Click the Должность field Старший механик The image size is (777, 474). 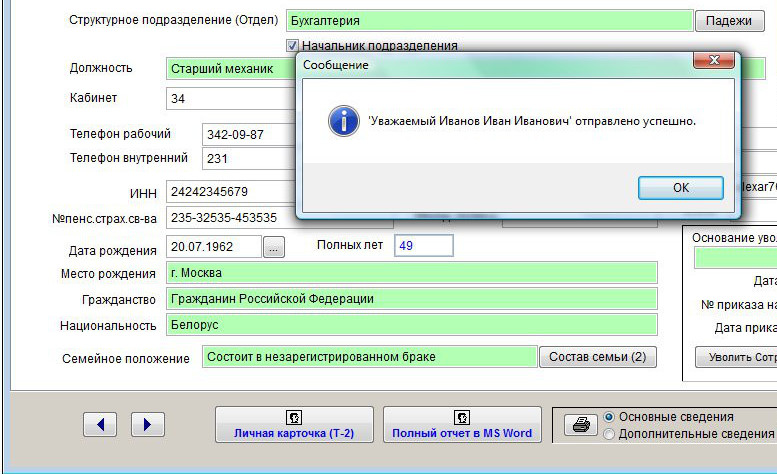[x=231, y=68]
